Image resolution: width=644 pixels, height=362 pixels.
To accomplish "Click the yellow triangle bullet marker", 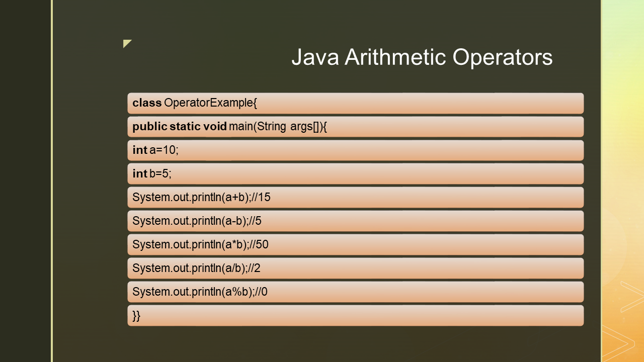I will pos(127,43).
